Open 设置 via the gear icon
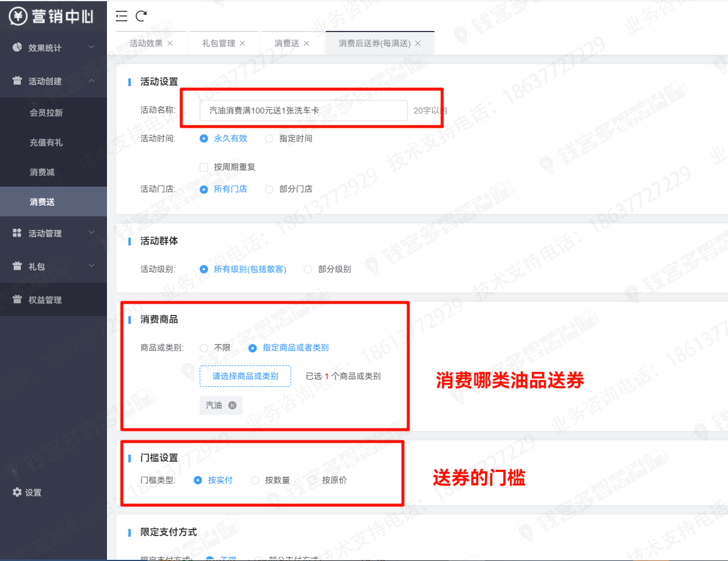Screen dimensions: 728x561 pos(17,492)
